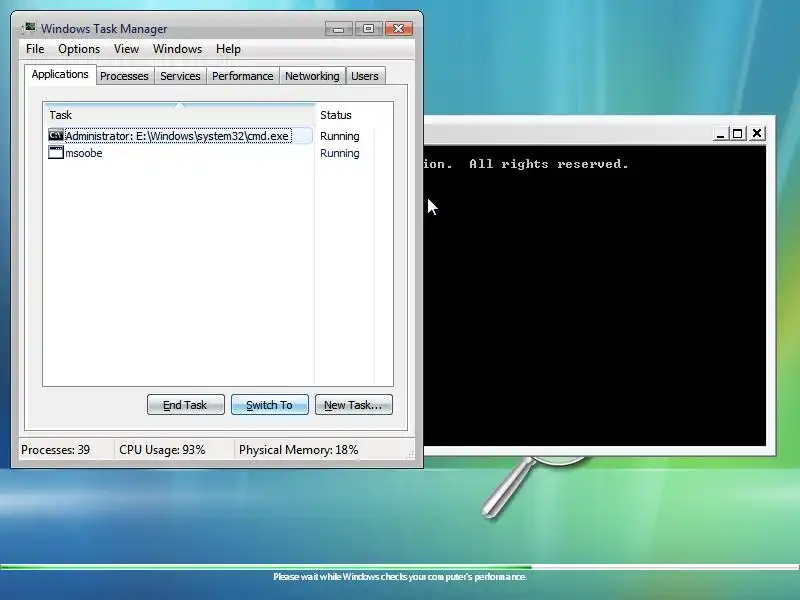Maximize the Windows Task Manager window

click(x=368, y=29)
